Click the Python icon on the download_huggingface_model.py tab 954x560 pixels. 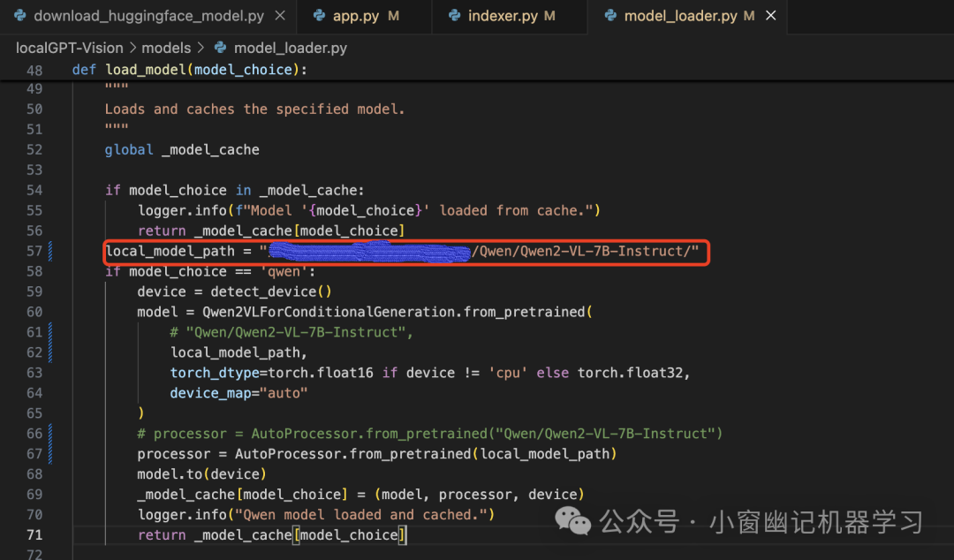[x=20, y=16]
